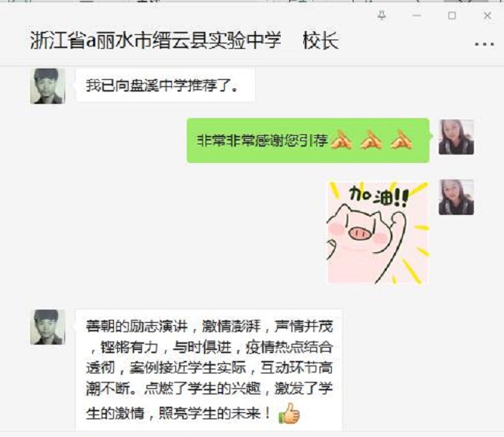Click the middle praying-hands emoji in green bubble
This screenshot has width=504, height=437.
(371, 140)
